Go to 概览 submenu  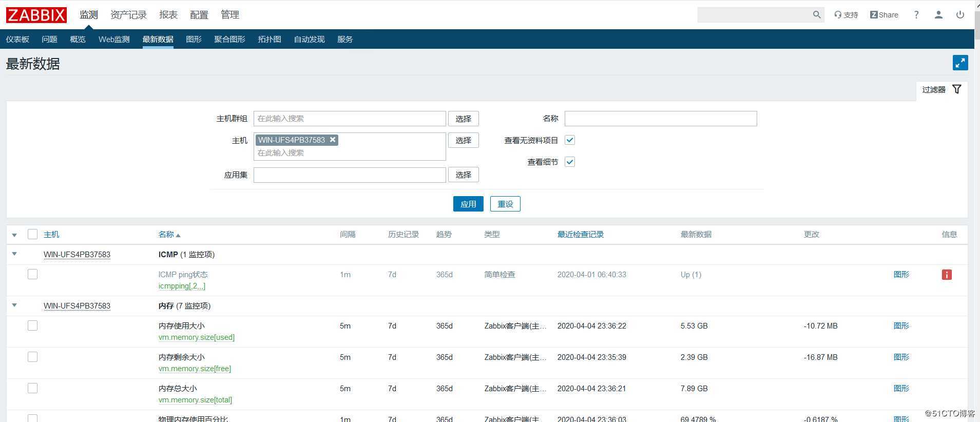click(x=78, y=39)
